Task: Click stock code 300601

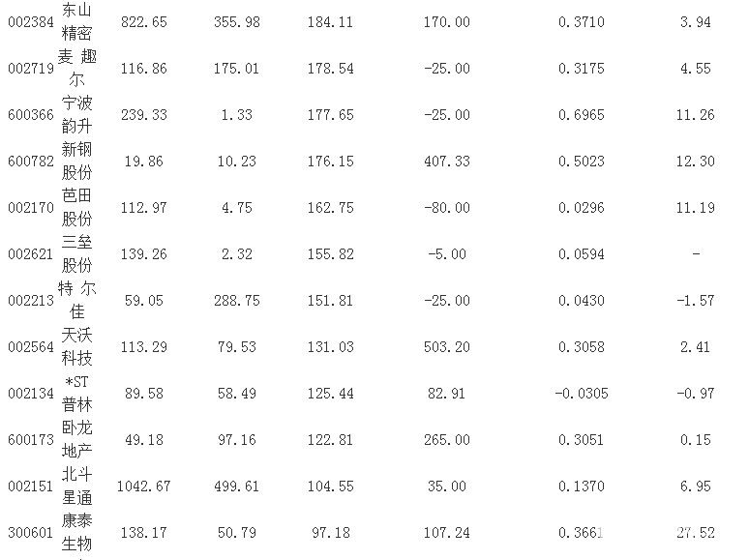Action: 27,532
